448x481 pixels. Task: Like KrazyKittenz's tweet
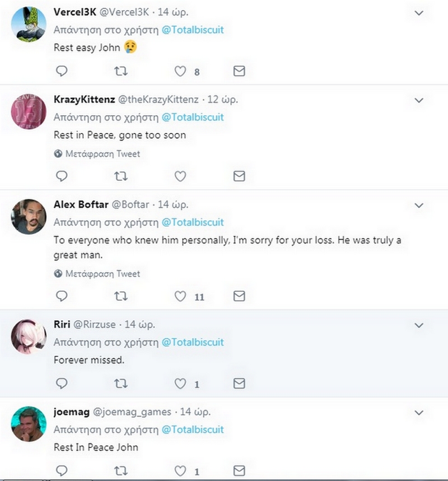coord(180,176)
